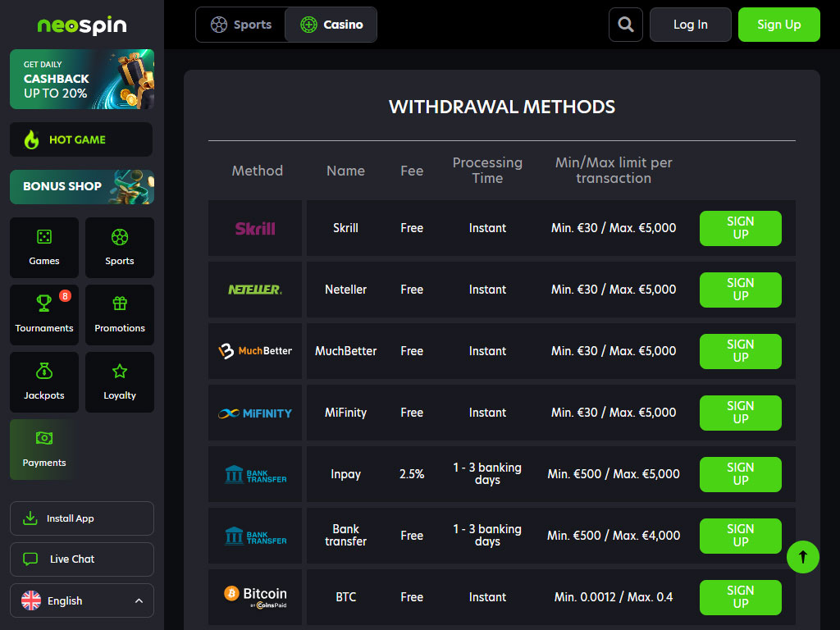Click the Log In button
This screenshot has width=840, height=630.
[690, 25]
